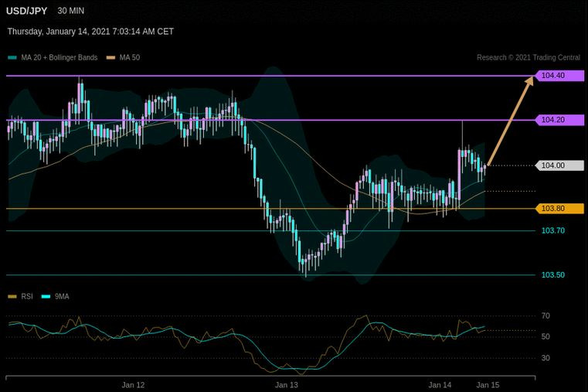Click the teal MA 20 legend swatch
Viewport: 588px width, 392px height.
coord(12,58)
